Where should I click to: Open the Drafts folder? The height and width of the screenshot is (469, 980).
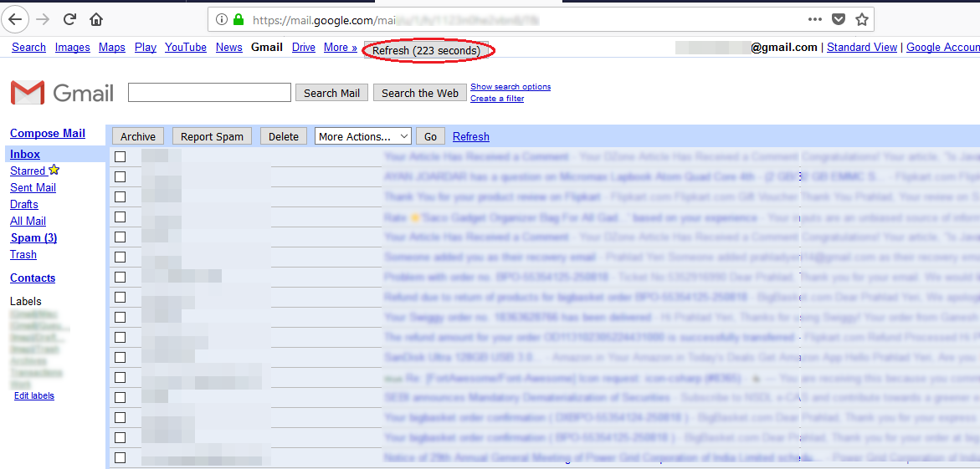point(23,204)
